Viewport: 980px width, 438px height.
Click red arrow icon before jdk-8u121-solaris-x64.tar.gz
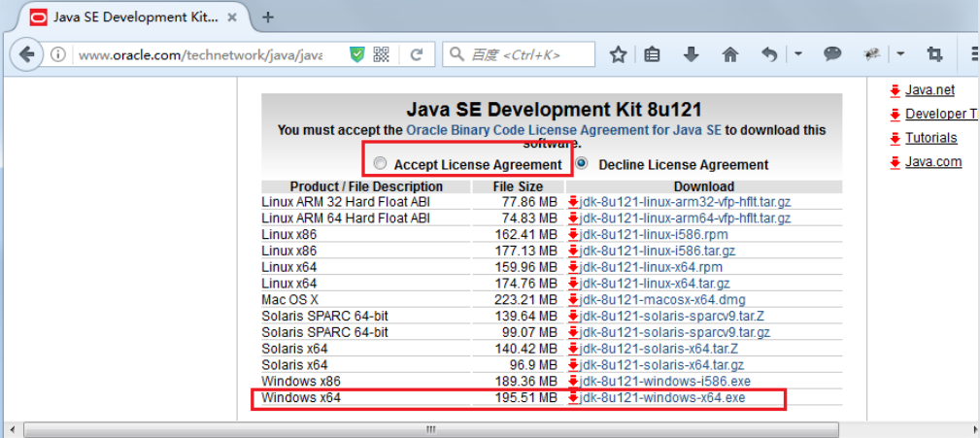click(x=573, y=365)
